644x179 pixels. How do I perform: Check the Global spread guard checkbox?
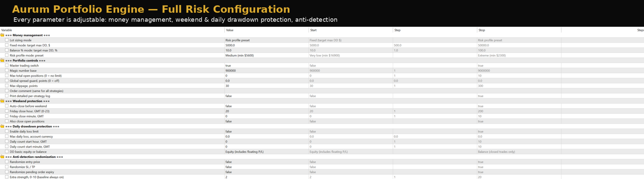[7, 81]
